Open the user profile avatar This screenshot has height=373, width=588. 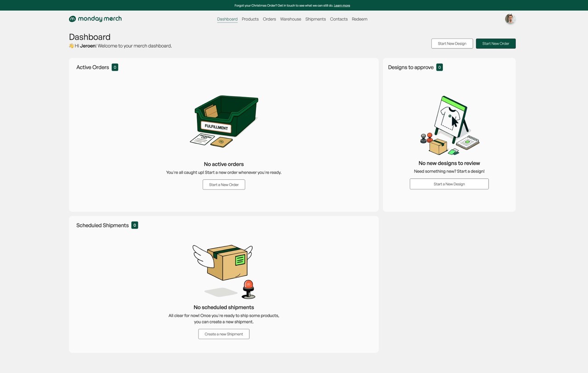[510, 19]
